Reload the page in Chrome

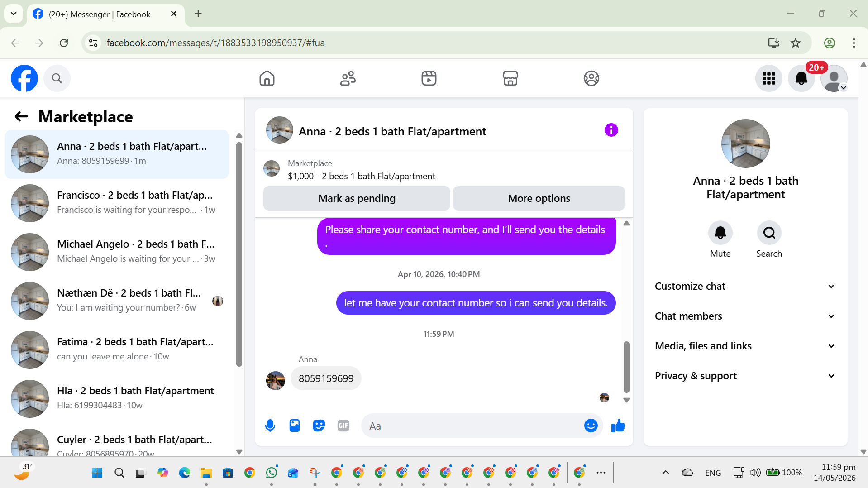64,43
